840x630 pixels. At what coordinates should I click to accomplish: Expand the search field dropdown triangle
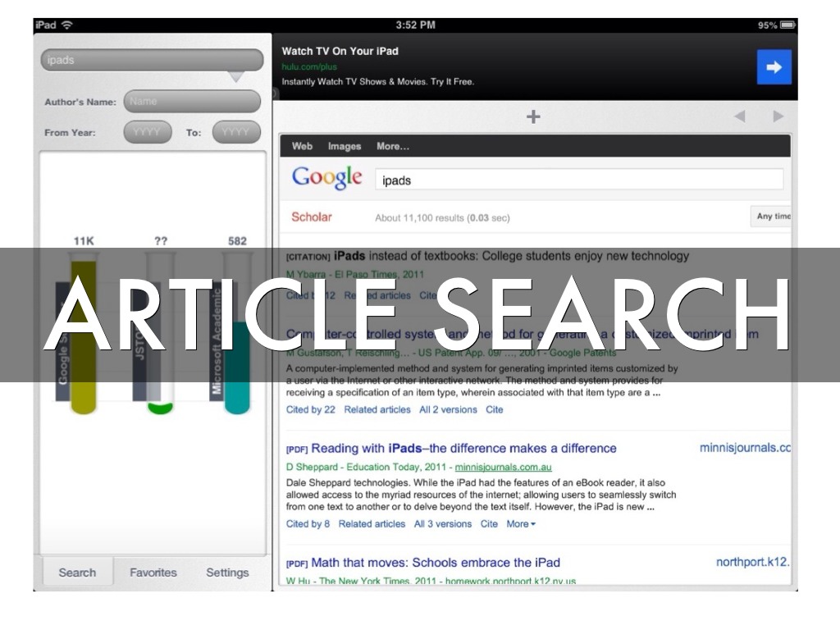[x=235, y=77]
